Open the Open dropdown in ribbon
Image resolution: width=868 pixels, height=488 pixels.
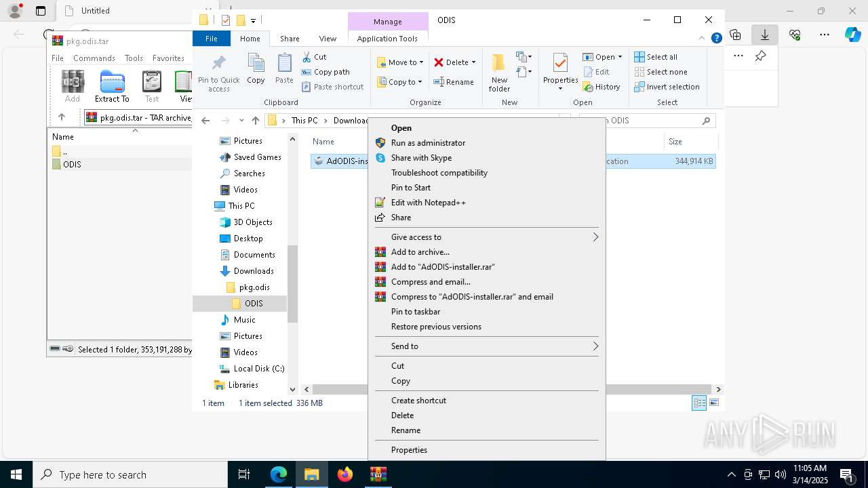[x=602, y=57]
